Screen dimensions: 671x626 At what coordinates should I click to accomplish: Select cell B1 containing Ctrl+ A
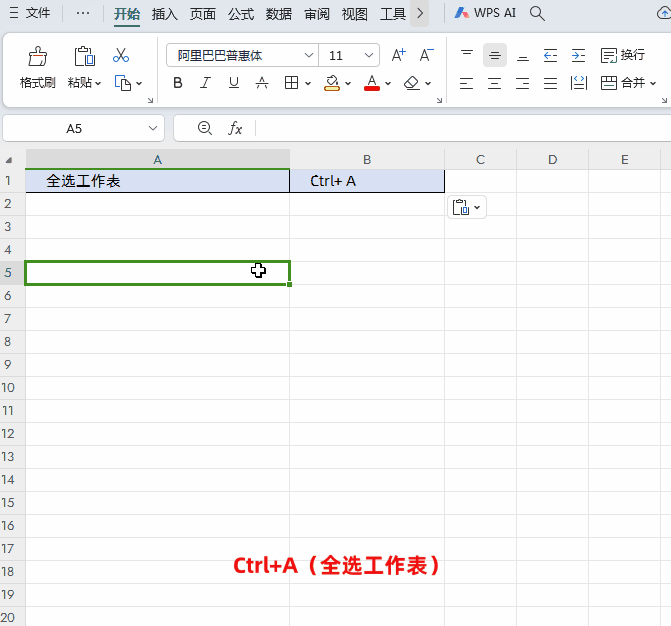pos(367,181)
